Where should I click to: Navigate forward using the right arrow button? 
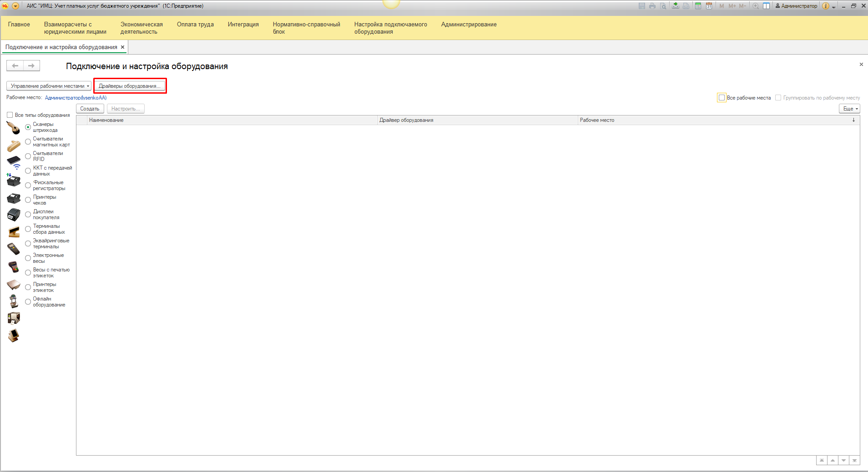pos(31,66)
